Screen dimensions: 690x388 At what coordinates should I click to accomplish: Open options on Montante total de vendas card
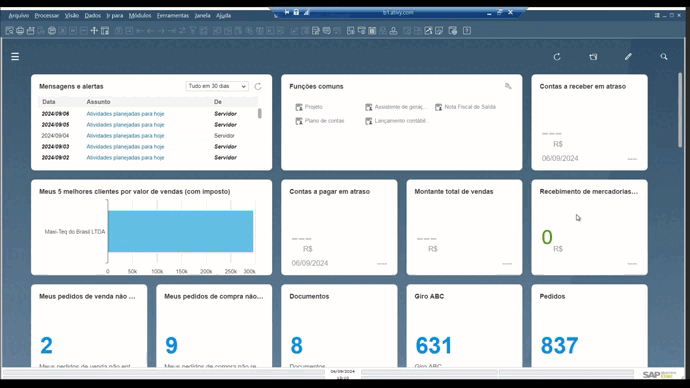(507, 264)
